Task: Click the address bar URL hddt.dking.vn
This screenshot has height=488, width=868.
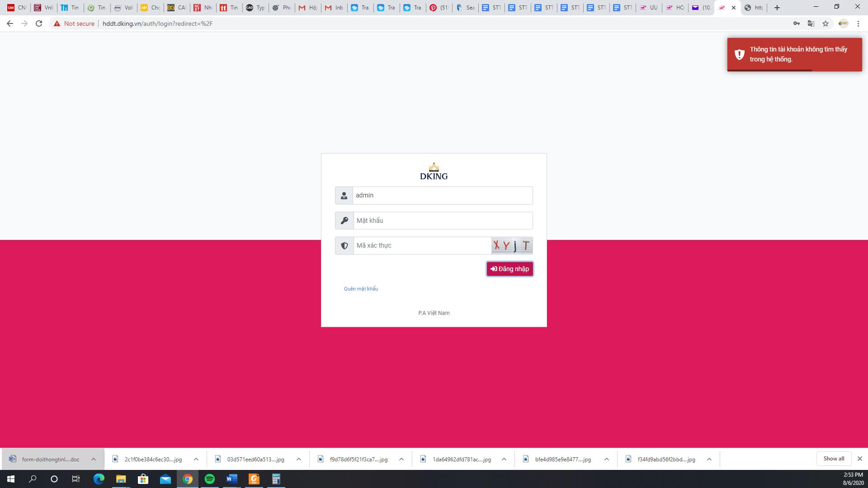Action: click(157, 23)
